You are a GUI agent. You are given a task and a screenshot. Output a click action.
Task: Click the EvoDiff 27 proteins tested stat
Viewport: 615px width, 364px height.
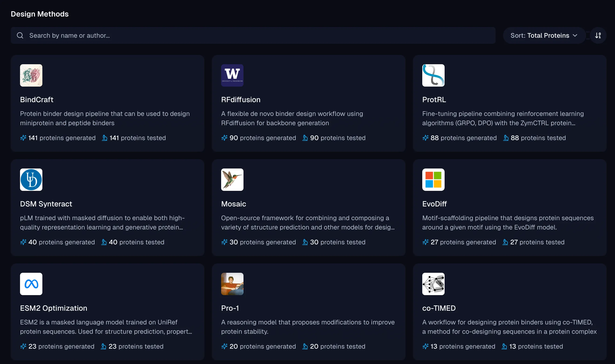coord(533,242)
